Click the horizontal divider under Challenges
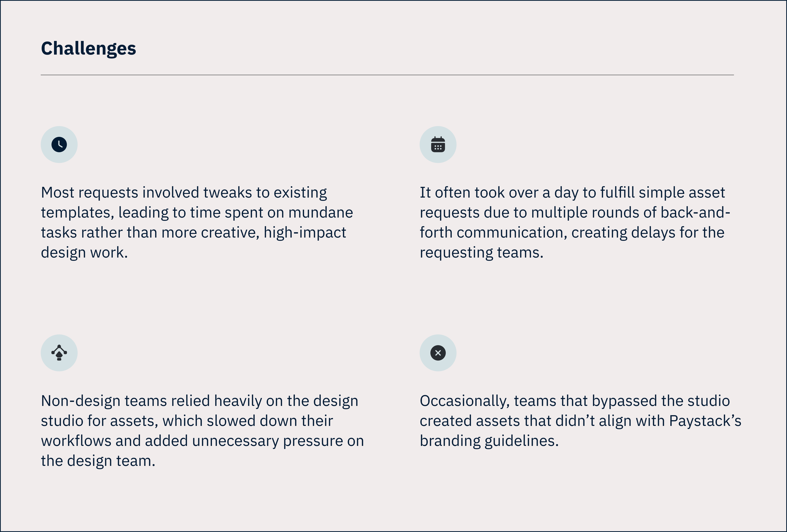This screenshot has height=532, width=787. [x=387, y=75]
